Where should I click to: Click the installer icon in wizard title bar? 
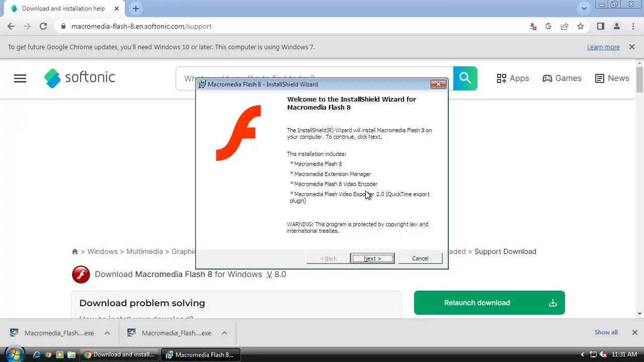pos(202,84)
